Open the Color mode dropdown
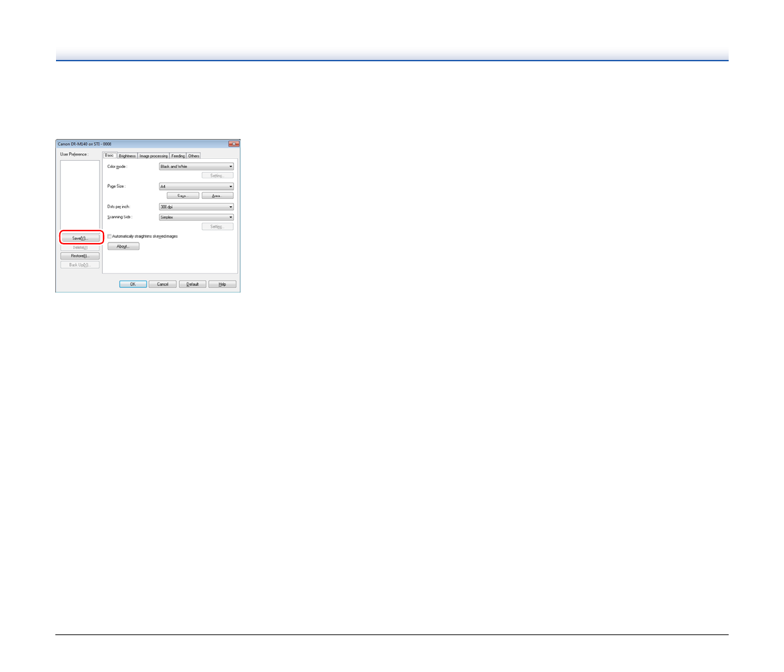The height and width of the screenshot is (672, 784). (196, 167)
